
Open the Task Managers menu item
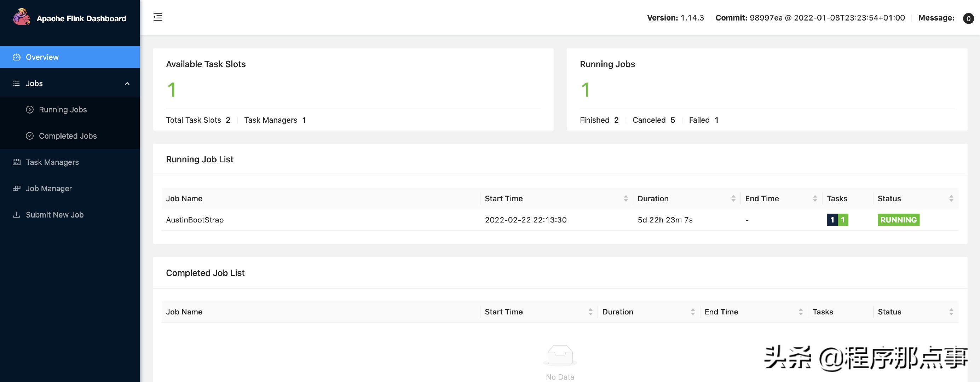(52, 162)
